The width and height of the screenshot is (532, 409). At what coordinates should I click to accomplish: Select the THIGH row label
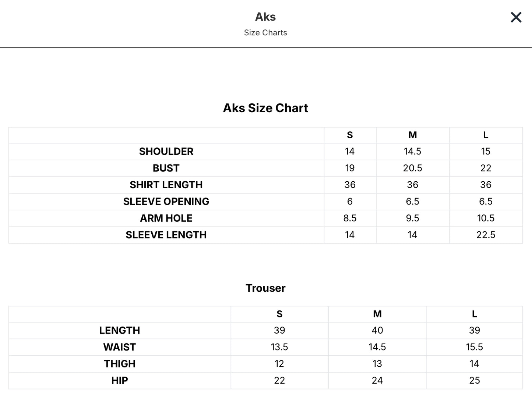point(120,364)
